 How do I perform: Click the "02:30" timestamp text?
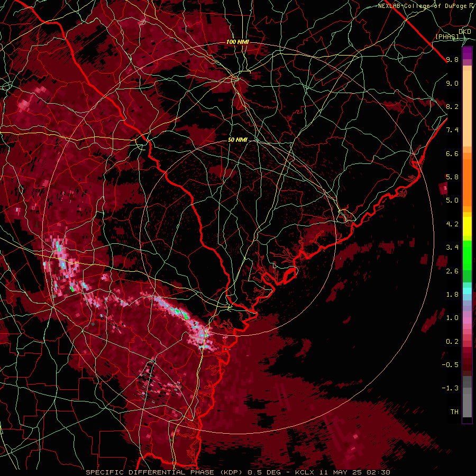[378, 472]
